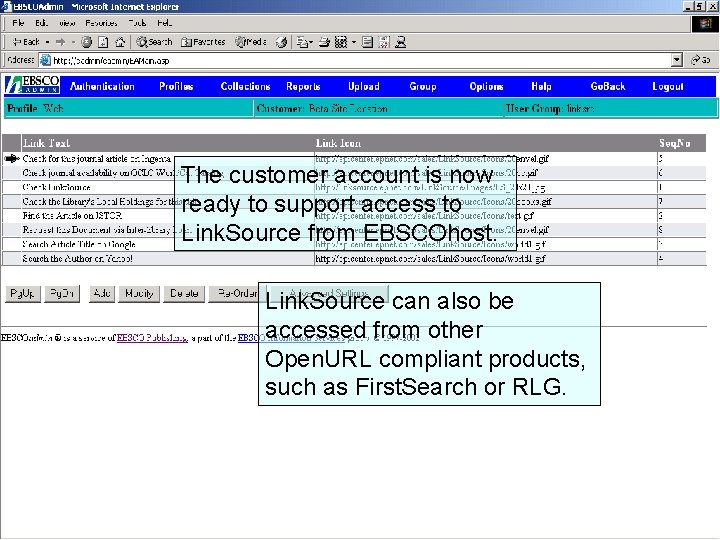
Task: Go to Home page icon
Action: tap(120, 42)
